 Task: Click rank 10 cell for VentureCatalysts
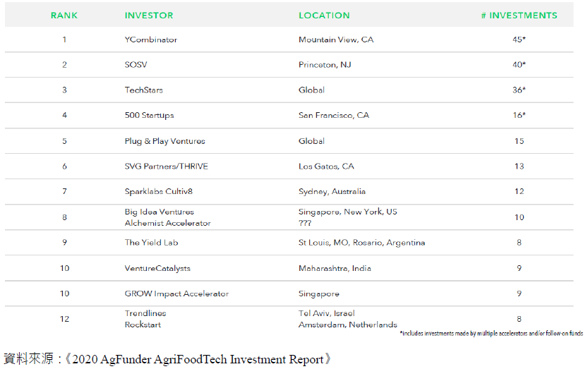[64, 269]
